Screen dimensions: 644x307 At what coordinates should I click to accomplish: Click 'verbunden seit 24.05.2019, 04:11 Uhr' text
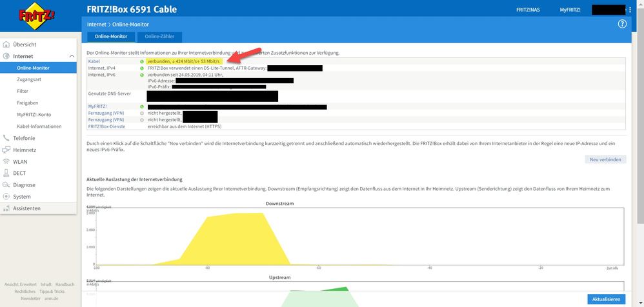pos(185,75)
